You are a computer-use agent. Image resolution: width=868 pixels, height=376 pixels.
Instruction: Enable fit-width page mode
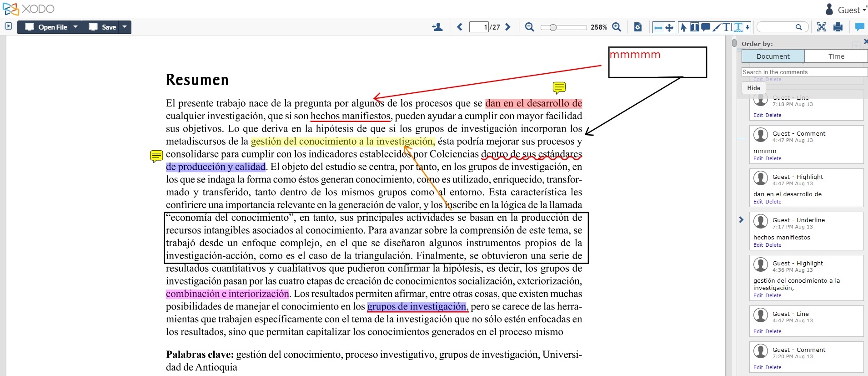(658, 27)
